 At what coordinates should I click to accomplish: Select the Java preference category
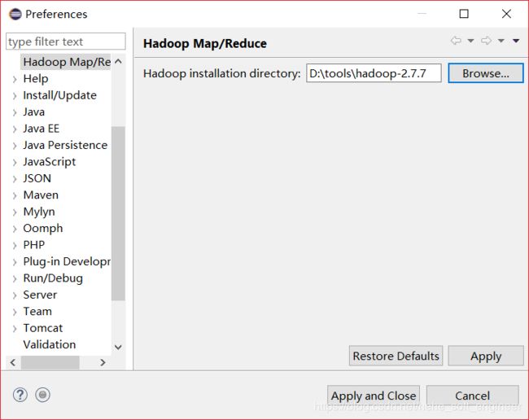pyautogui.click(x=33, y=112)
